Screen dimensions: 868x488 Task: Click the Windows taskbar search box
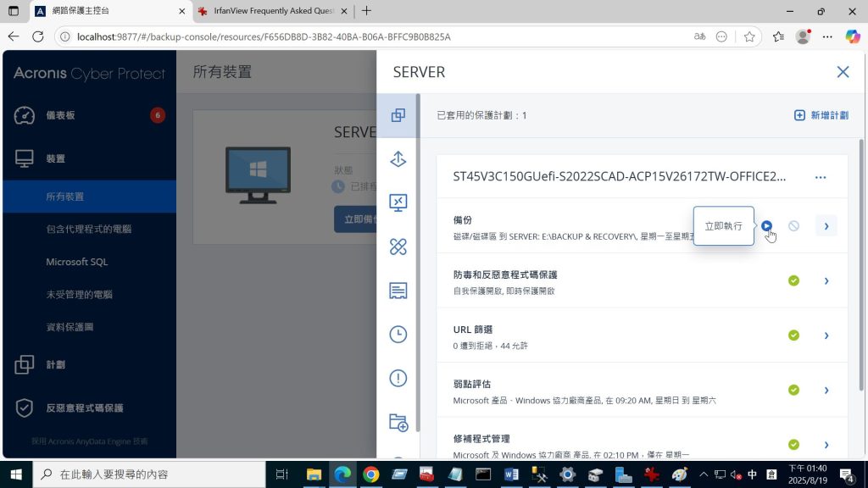[x=148, y=474]
